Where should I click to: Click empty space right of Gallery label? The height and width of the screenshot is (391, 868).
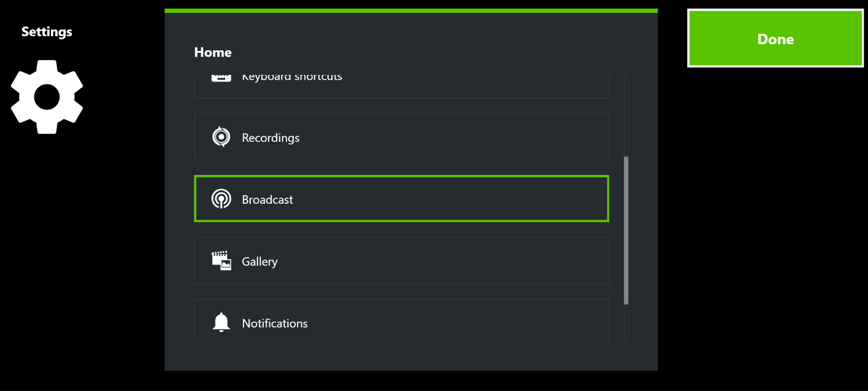point(442,261)
